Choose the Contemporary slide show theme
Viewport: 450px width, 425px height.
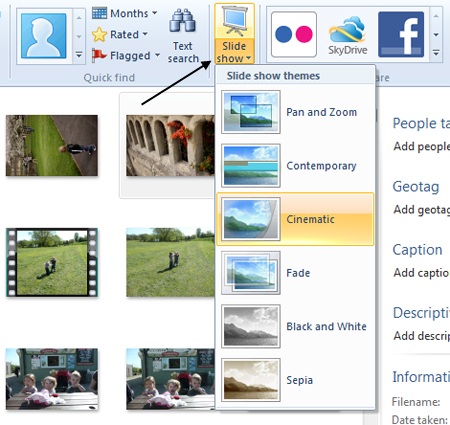295,166
